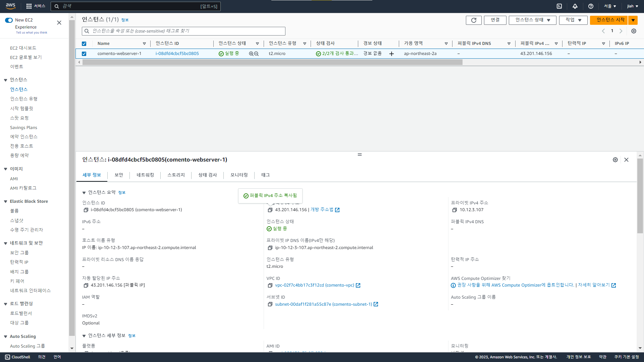644x362 pixels.
Task: Open instance ID link i-08dfd4cbcf5bc0805
Action: pyautogui.click(x=177, y=54)
